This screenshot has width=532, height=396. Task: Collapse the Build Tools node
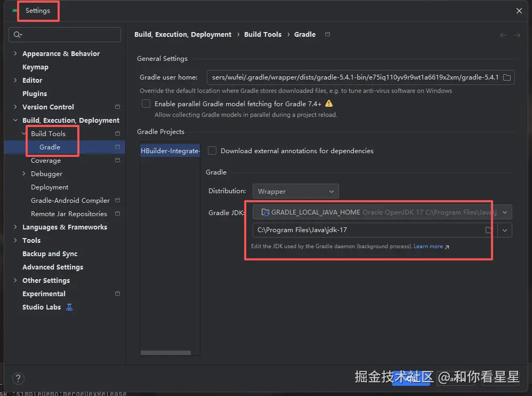pyautogui.click(x=24, y=133)
